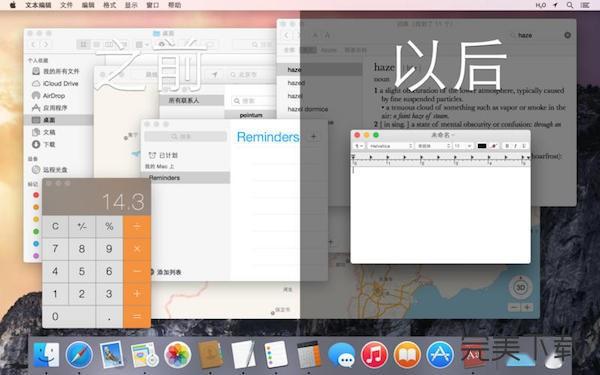The width and height of the screenshot is (600, 375).
Task: Click the red tag in Finder sidebar
Action: click(36, 195)
